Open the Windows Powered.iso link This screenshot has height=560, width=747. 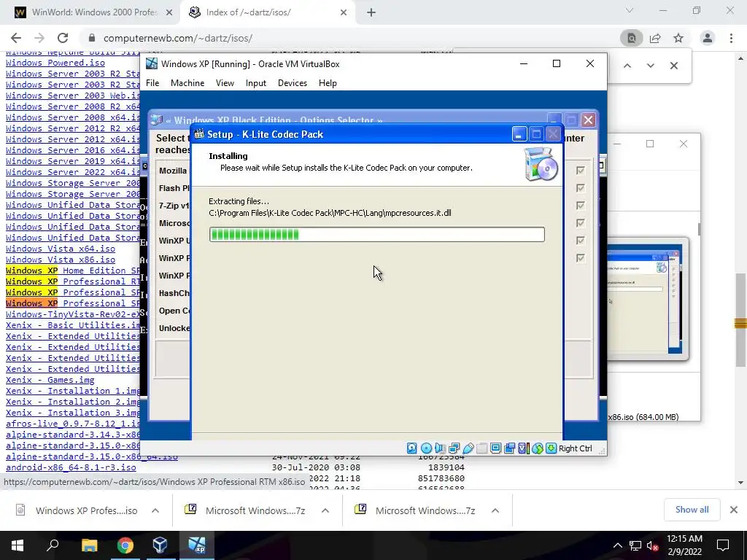[x=55, y=63]
